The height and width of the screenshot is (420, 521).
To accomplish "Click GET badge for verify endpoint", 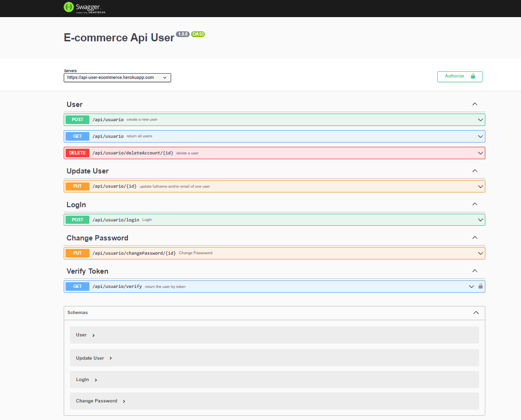I will pyautogui.click(x=77, y=286).
